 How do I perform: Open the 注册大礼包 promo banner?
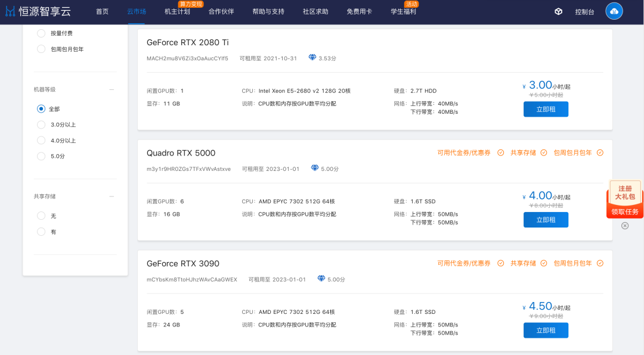pyautogui.click(x=625, y=192)
